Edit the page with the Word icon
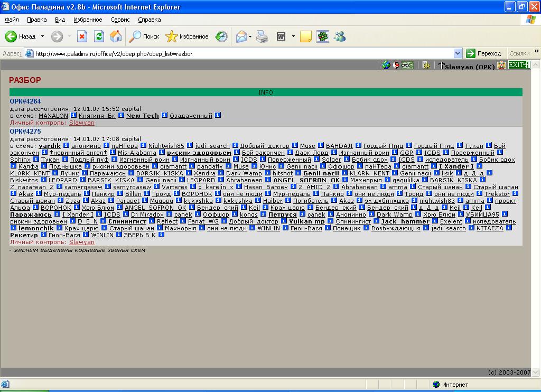Screen dimensions: 541x392 click(x=281, y=36)
